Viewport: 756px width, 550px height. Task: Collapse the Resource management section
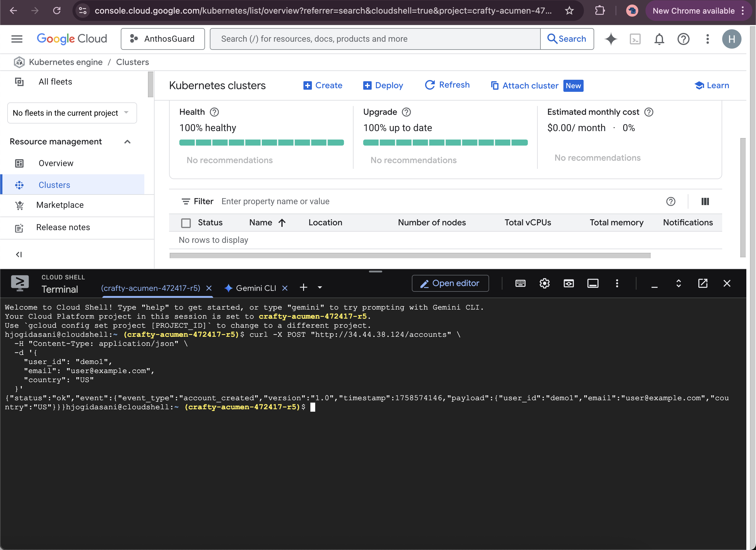pyautogui.click(x=127, y=142)
